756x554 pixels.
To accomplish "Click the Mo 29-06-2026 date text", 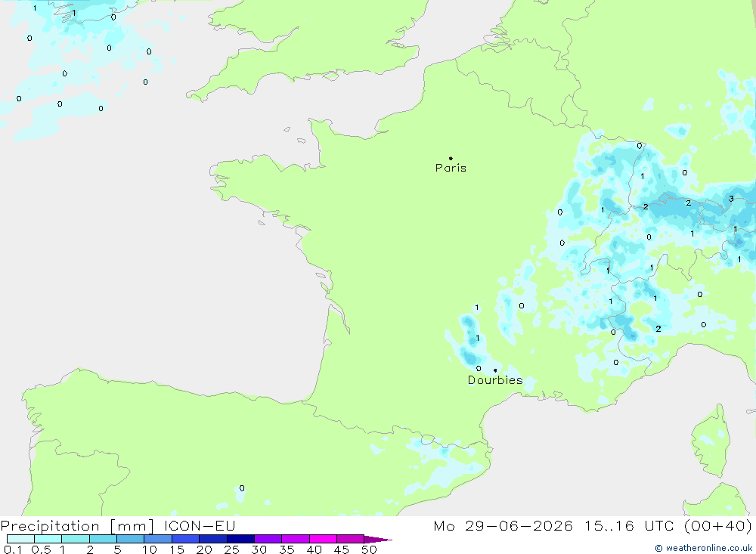I will [x=503, y=525].
